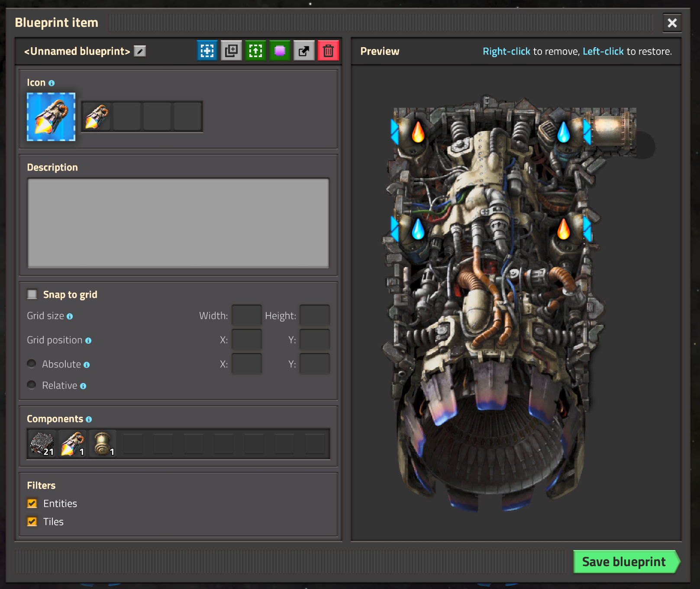
Task: Click the Grid position X field
Action: pyautogui.click(x=246, y=340)
